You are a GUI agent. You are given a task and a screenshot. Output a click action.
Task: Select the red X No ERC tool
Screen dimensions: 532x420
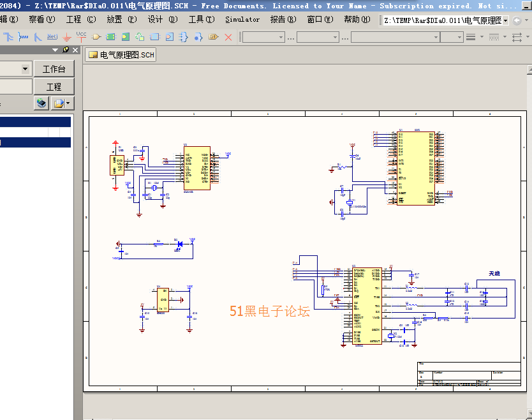tap(228, 37)
